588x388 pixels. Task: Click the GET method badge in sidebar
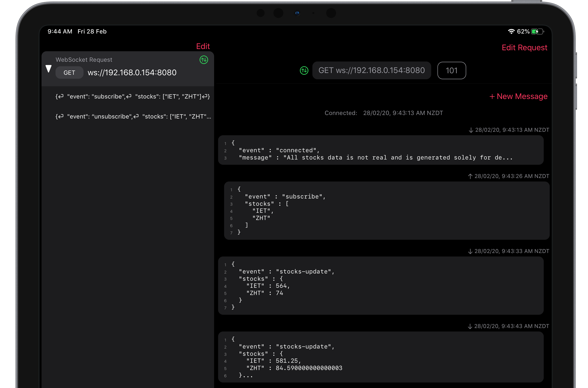69,73
